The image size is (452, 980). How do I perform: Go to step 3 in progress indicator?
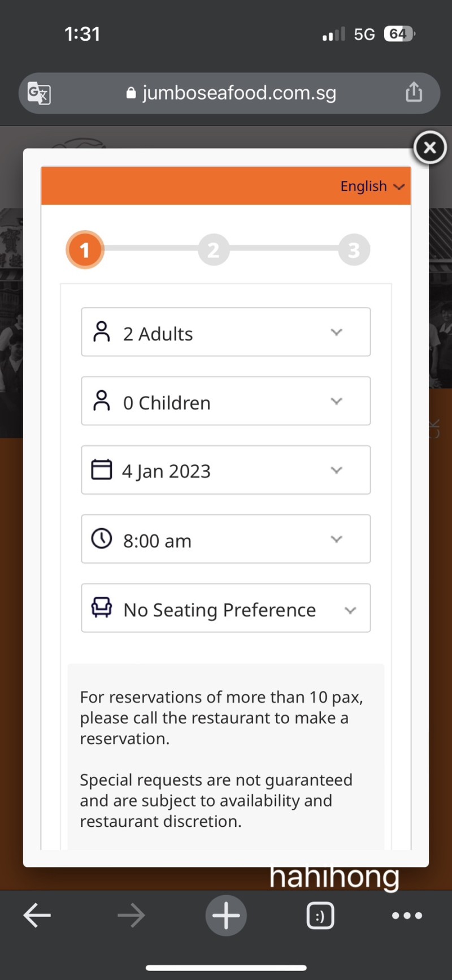pyautogui.click(x=354, y=249)
